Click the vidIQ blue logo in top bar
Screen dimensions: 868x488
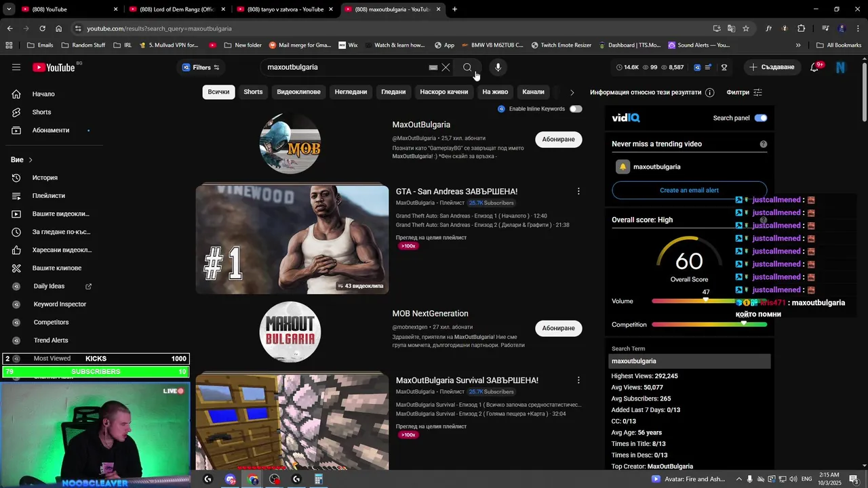click(x=697, y=67)
